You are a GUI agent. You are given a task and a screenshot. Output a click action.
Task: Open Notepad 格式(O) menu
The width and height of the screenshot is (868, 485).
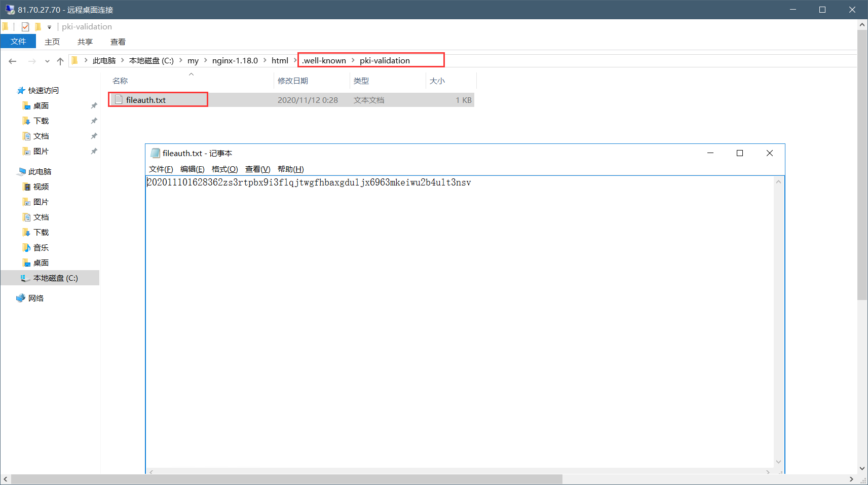tap(224, 169)
